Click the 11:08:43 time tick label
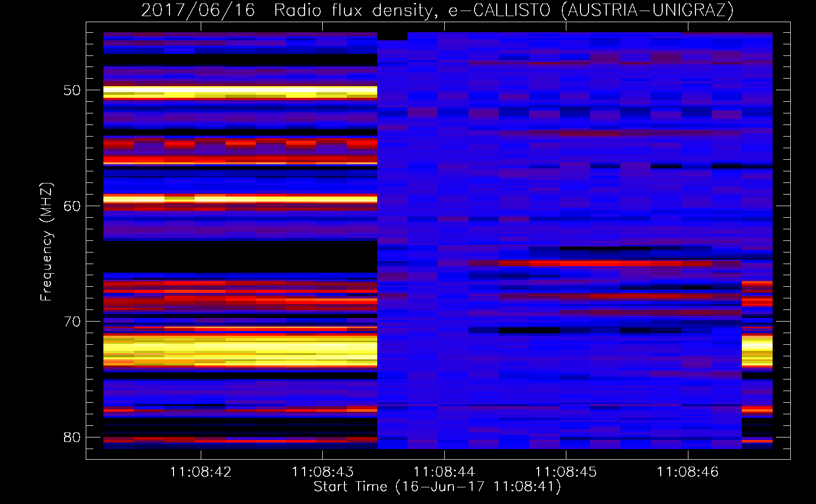The height and width of the screenshot is (504, 816). [323, 472]
